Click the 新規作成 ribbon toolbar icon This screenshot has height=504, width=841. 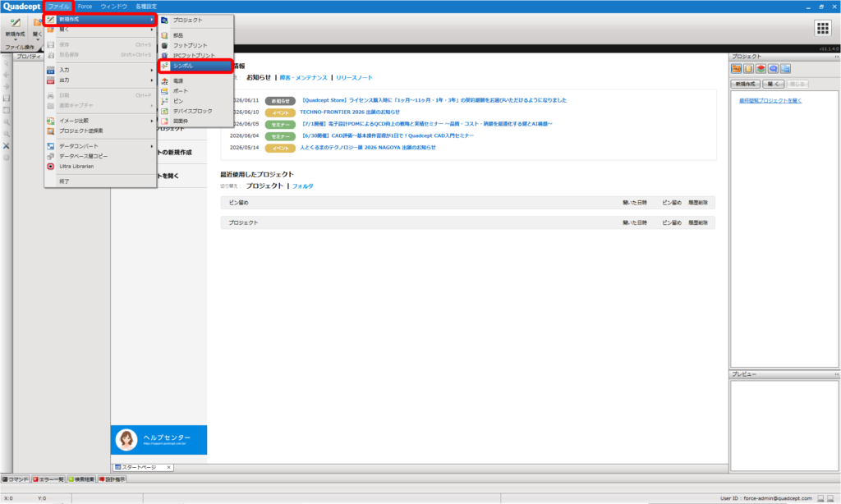[x=15, y=23]
